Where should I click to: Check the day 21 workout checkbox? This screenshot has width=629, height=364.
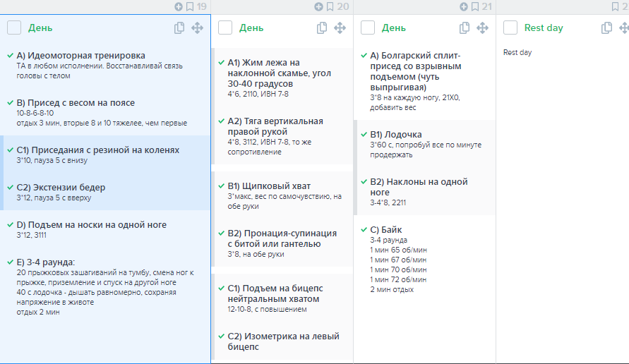pos(368,28)
